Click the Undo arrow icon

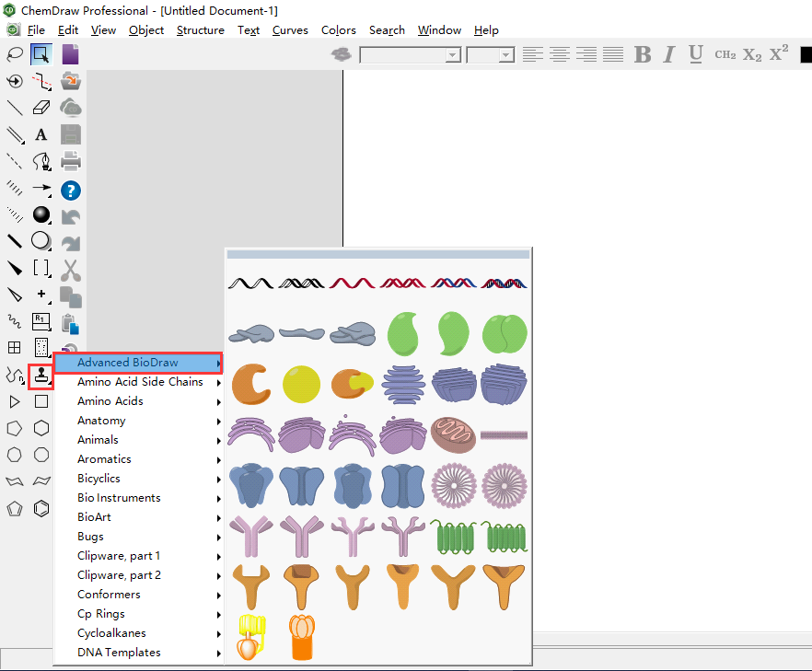70,216
